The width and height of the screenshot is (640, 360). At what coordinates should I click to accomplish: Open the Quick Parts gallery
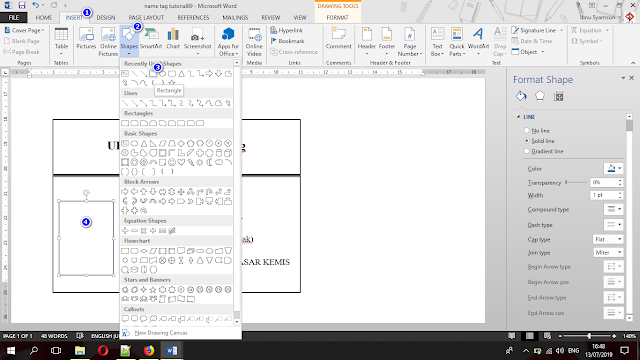point(457,42)
